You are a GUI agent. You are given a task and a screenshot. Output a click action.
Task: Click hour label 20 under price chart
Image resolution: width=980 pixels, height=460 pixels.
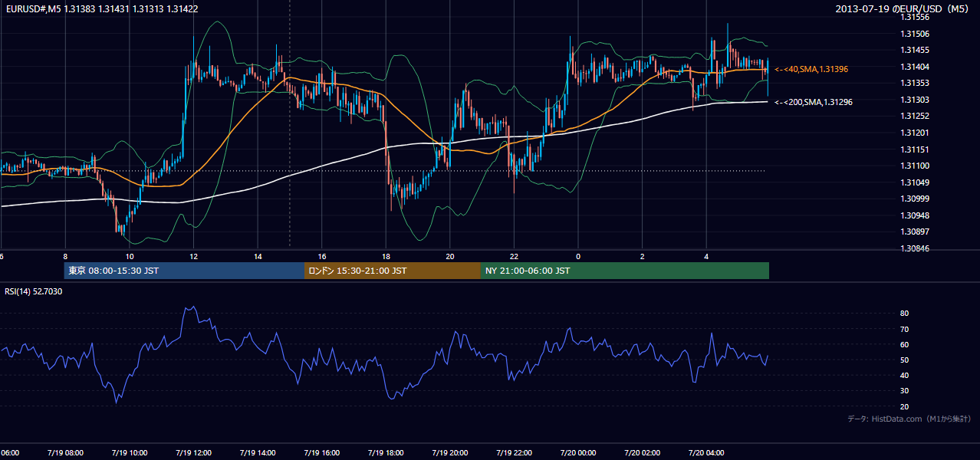click(x=450, y=257)
